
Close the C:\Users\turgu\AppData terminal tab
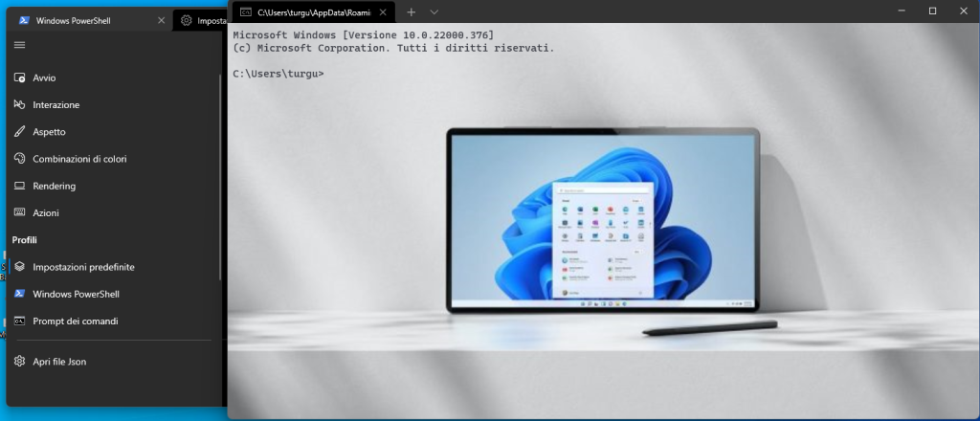coord(382,11)
